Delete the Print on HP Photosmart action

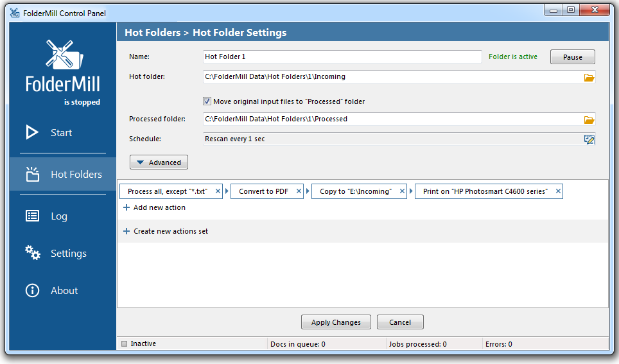click(x=558, y=191)
